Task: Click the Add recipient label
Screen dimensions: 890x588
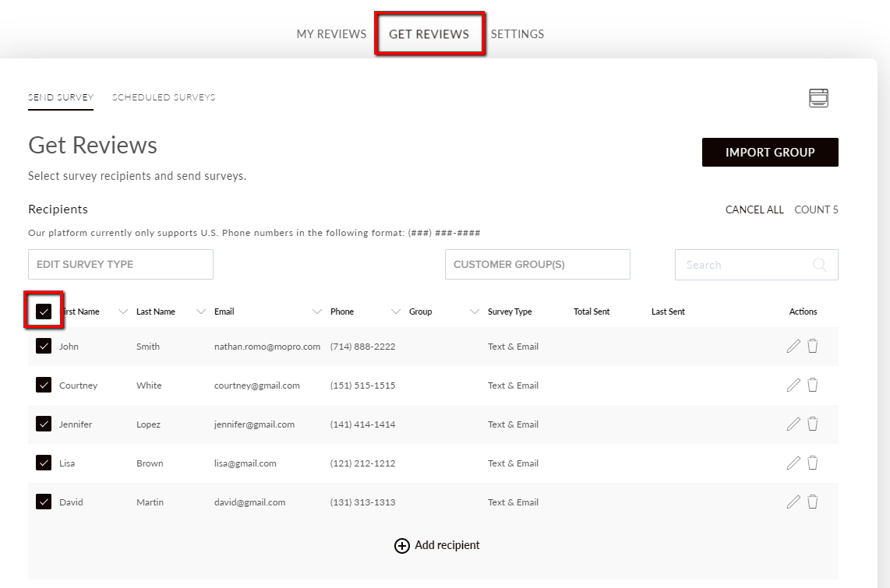Action: [447, 545]
